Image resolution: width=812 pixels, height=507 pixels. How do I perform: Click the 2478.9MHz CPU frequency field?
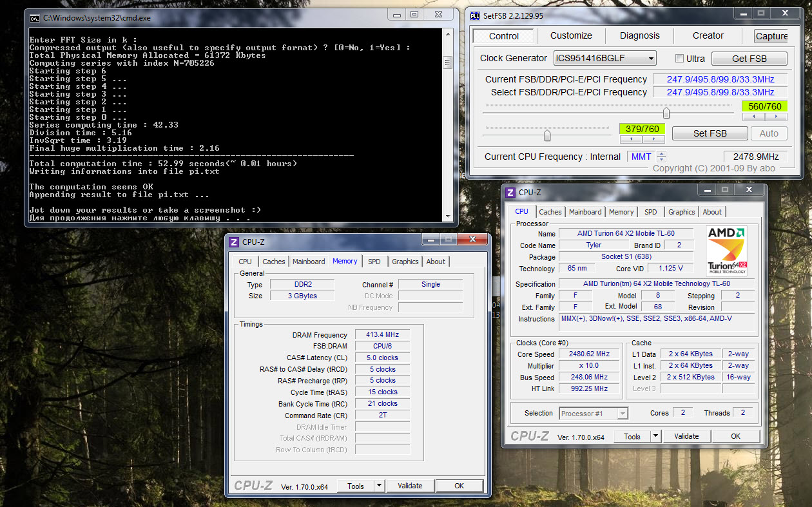click(x=755, y=157)
